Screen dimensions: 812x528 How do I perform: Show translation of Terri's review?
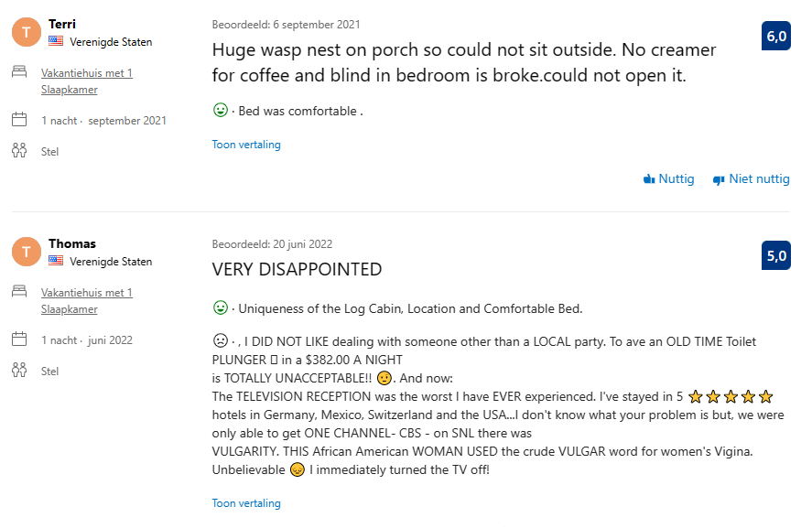point(246,145)
